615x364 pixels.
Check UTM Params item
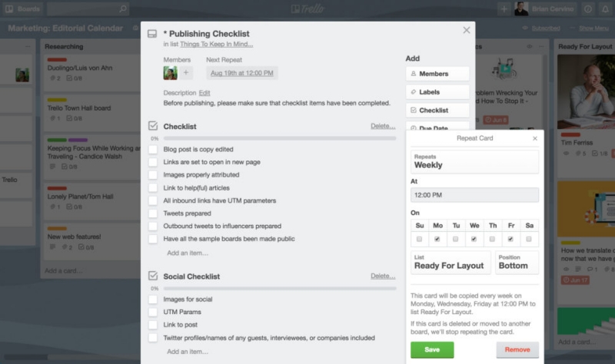click(153, 313)
